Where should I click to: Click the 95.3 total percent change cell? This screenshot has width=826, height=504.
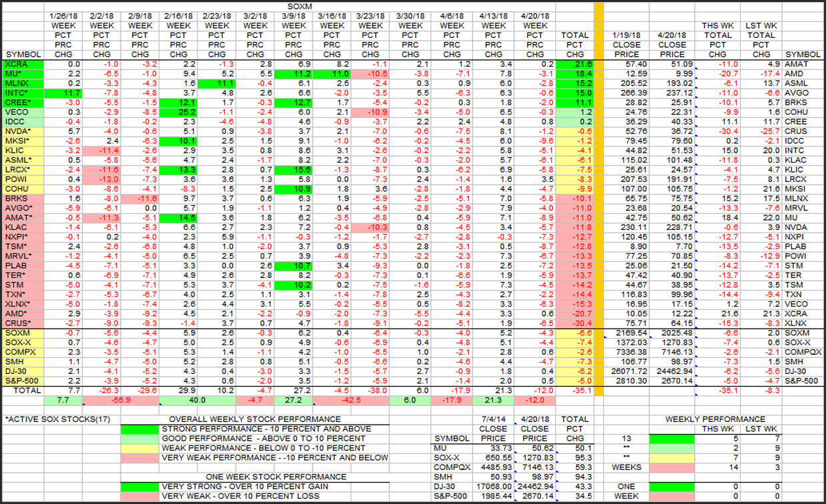pyautogui.click(x=575, y=457)
